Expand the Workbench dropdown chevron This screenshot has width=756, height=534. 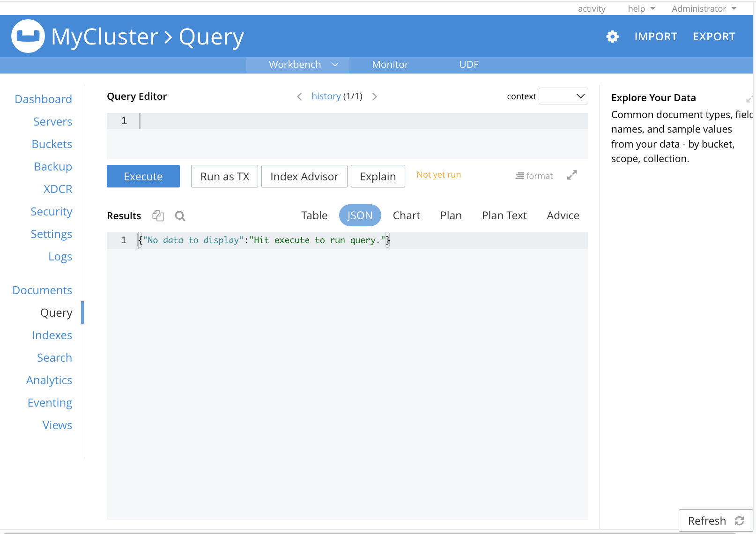(x=335, y=65)
